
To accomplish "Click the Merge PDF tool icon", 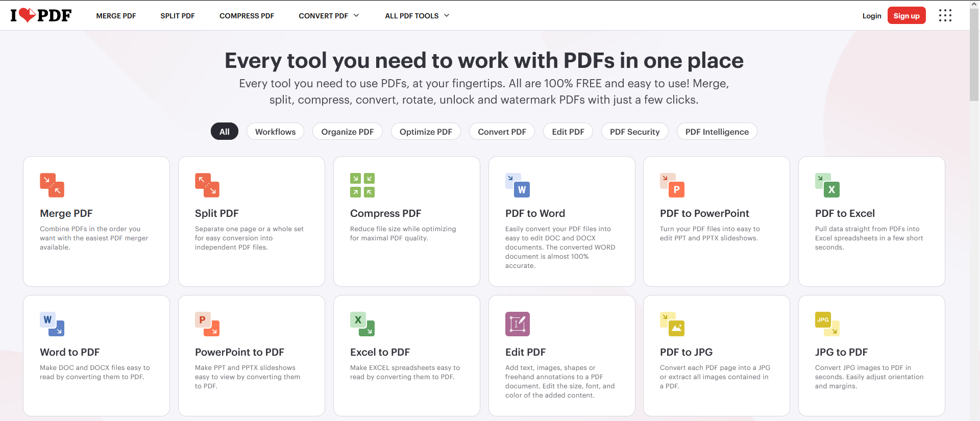I will tap(52, 185).
